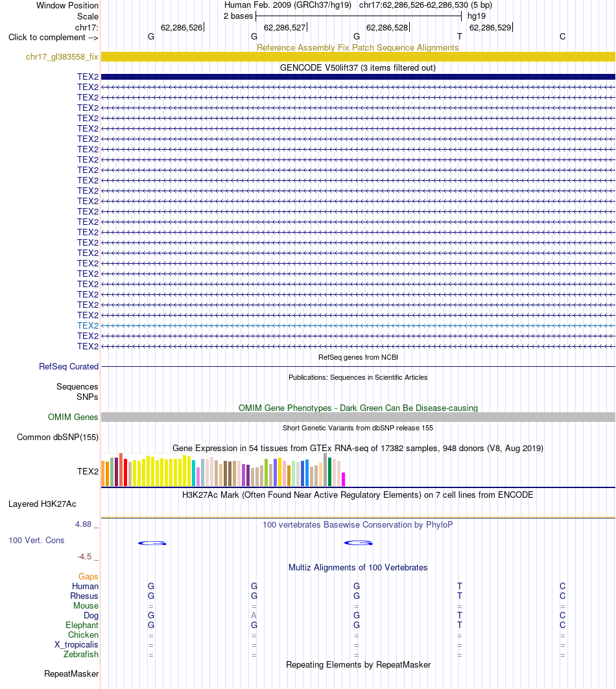Viewport: 616px width, 689px height.
Task: Click the 'chr17:' base position label
Action: pyautogui.click(x=87, y=28)
